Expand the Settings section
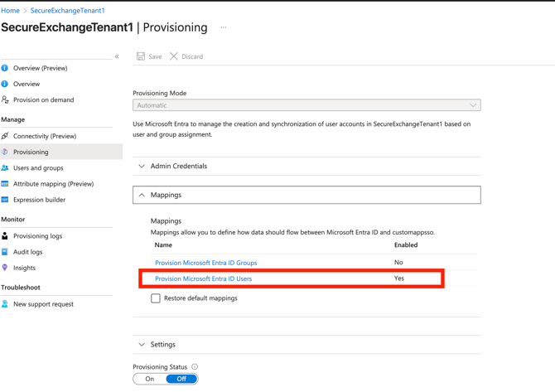Screen dimensions: 555x392 (x=162, y=344)
